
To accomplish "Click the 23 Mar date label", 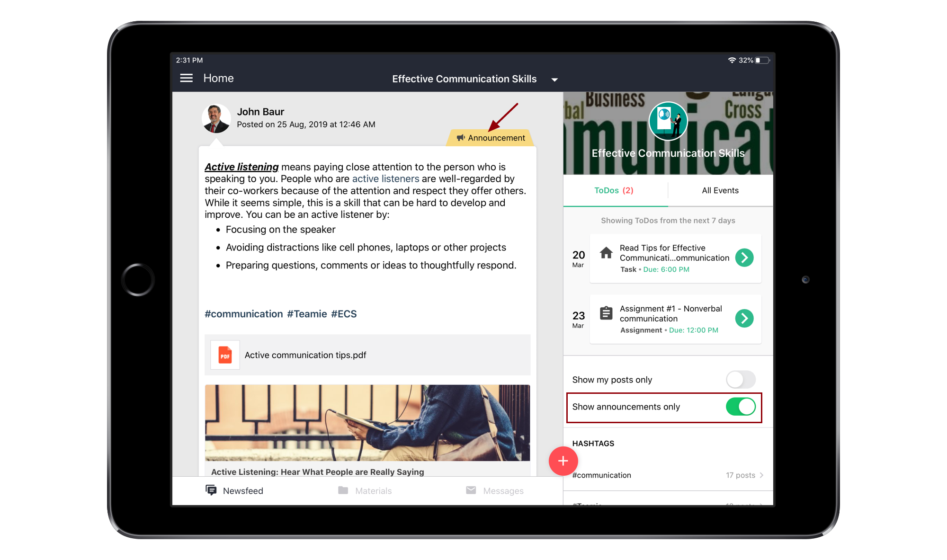I will point(579,319).
